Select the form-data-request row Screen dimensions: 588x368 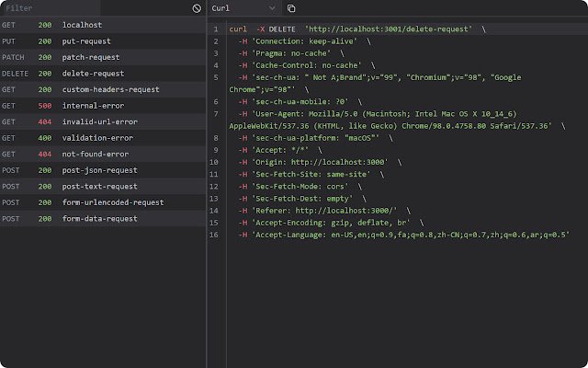(x=103, y=219)
